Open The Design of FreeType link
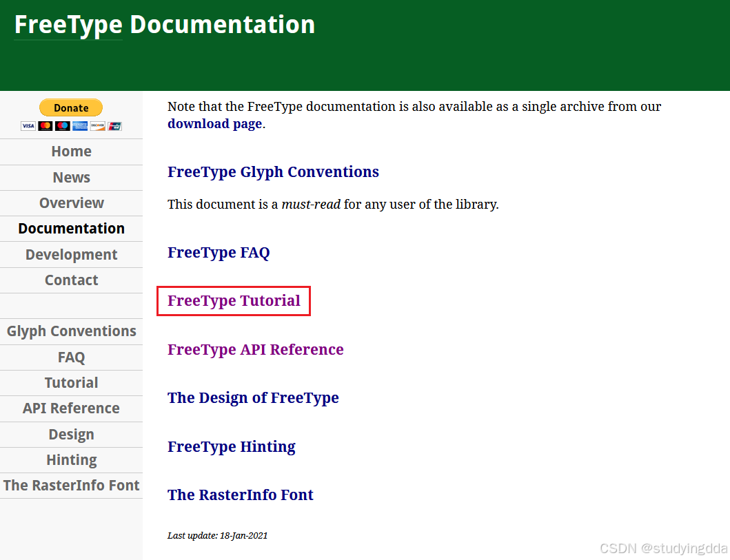Image resolution: width=730 pixels, height=560 pixels. click(x=253, y=398)
